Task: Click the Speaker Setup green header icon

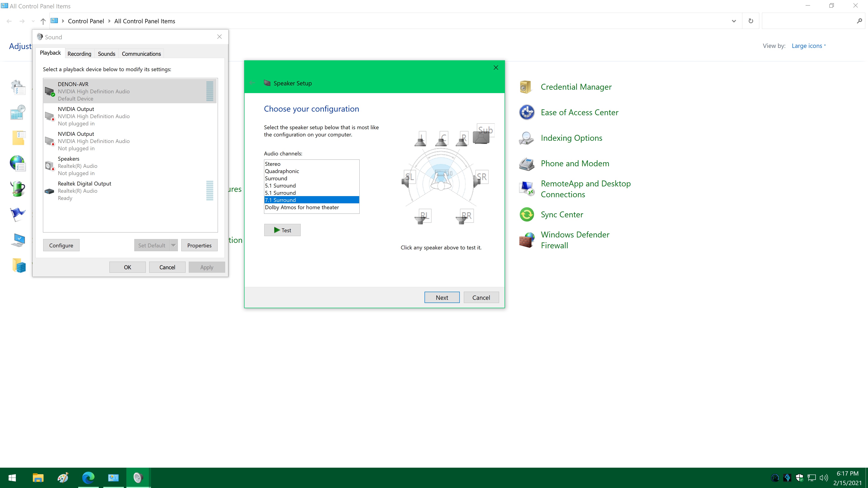Action: click(x=268, y=83)
